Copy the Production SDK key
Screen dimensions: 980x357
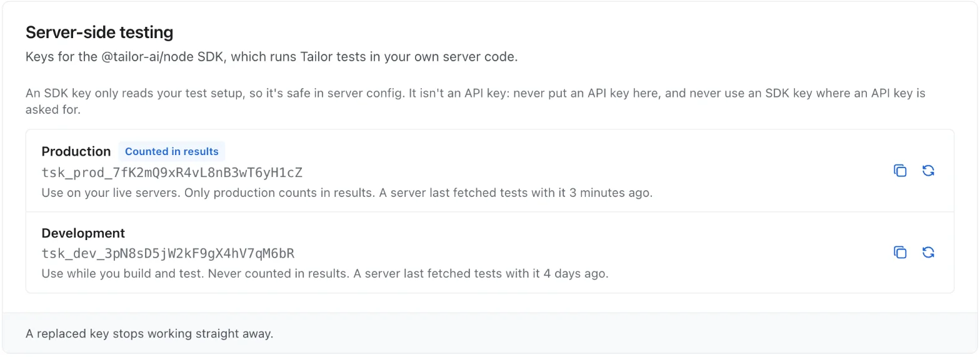(900, 171)
